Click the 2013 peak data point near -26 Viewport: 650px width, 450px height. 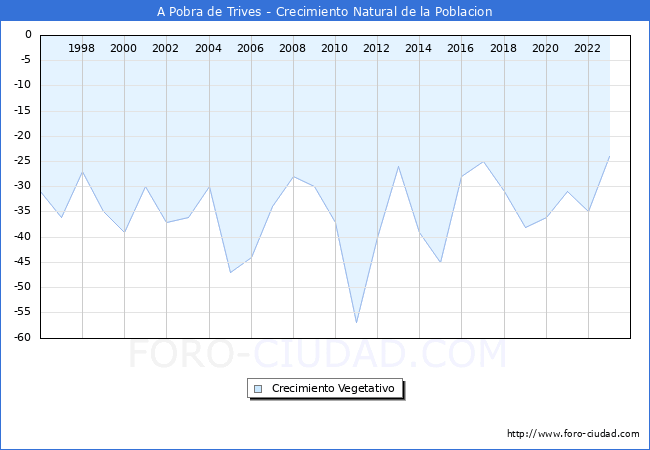[x=398, y=166]
